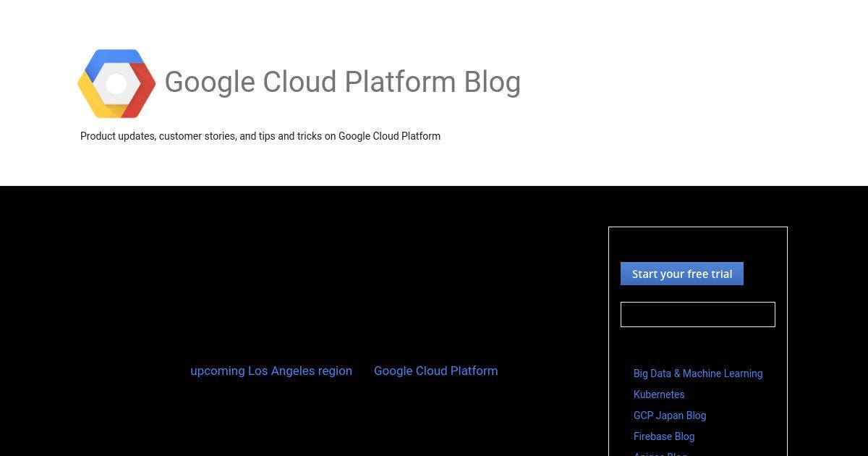The height and width of the screenshot is (456, 868).
Task: Open the GCP Japan Blog link
Action: coord(670,415)
